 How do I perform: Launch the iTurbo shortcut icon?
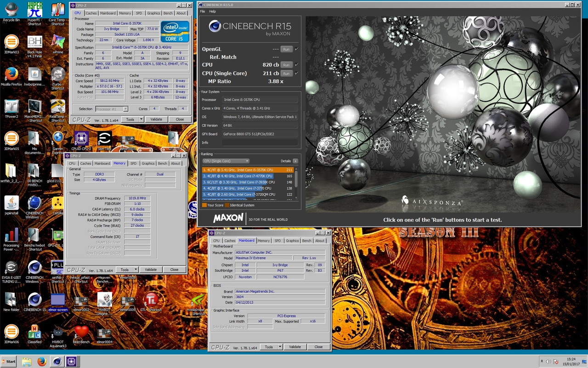tap(58, 77)
